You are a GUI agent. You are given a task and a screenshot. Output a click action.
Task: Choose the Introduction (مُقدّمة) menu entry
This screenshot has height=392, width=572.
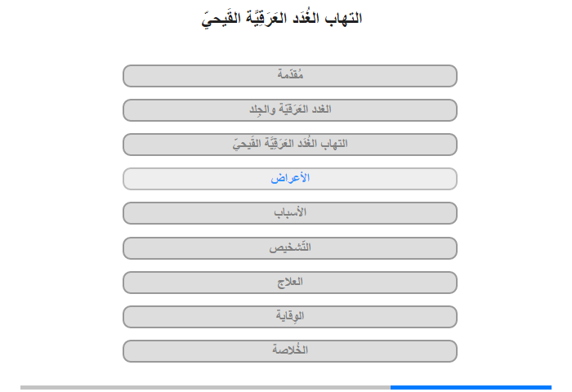290,76
